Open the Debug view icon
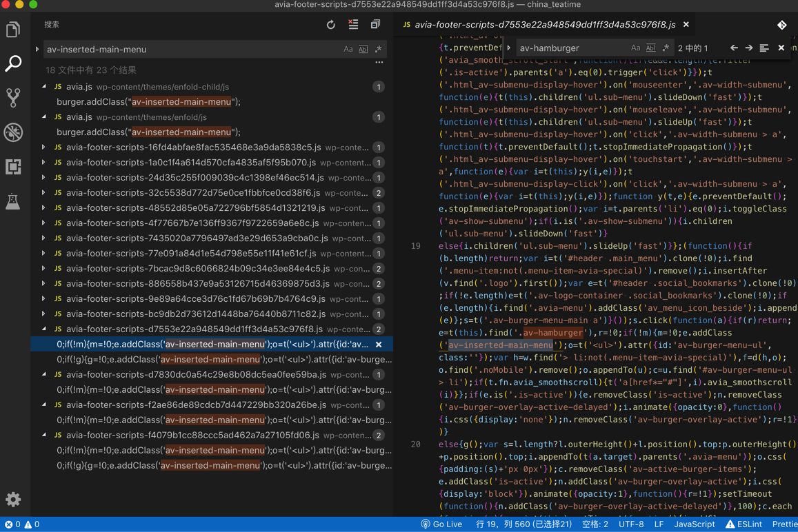The height and width of the screenshot is (532, 798). [x=13, y=132]
